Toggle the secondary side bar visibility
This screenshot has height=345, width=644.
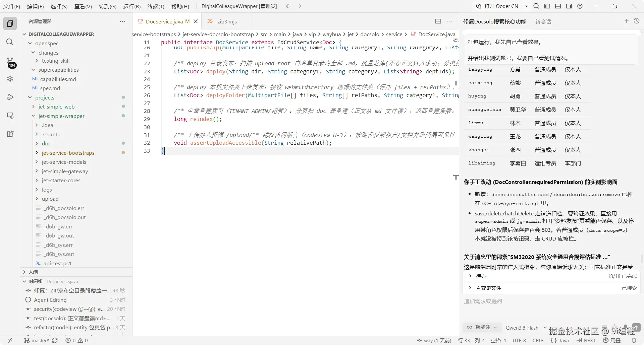click(569, 6)
